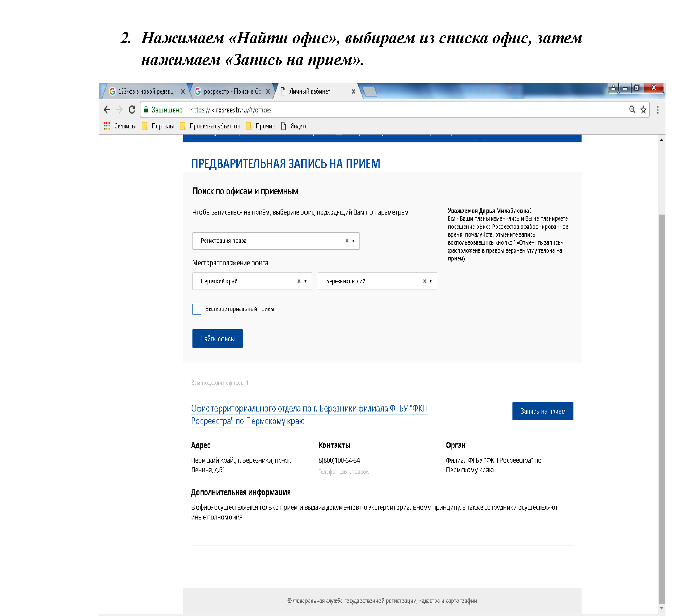Open the Сервисы apps grid shortcut
This screenshot has height=616, width=694.
pos(119,126)
